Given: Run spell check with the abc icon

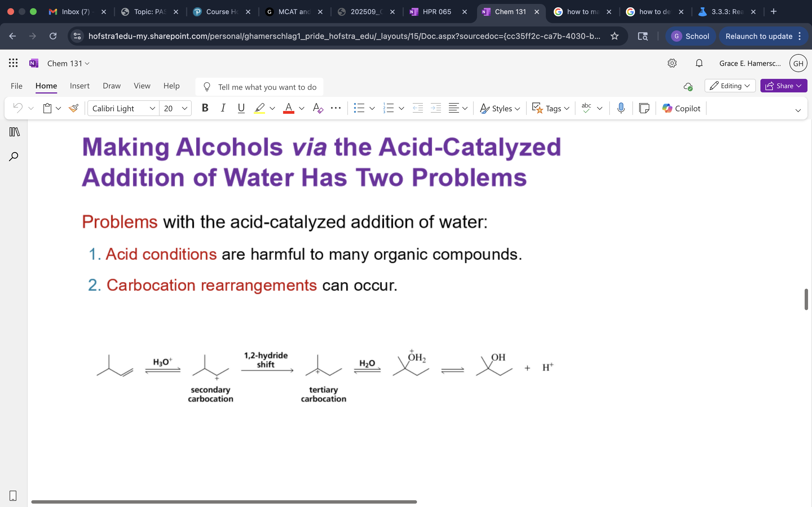Looking at the screenshot, I should point(586,108).
